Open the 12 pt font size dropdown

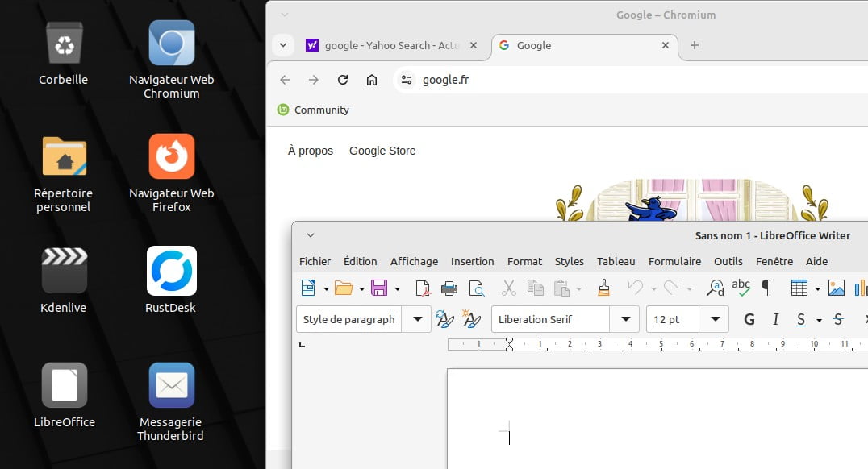tap(714, 319)
